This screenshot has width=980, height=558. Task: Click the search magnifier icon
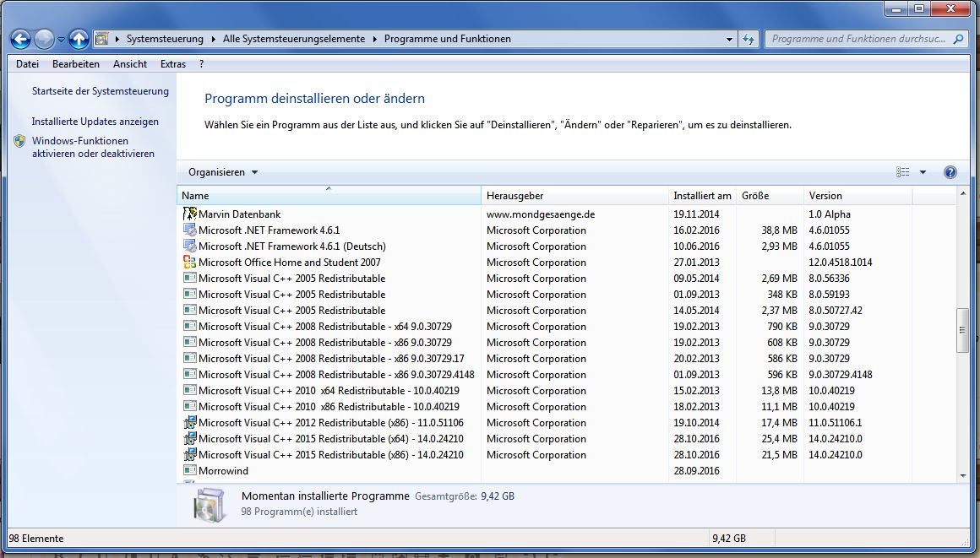click(958, 39)
